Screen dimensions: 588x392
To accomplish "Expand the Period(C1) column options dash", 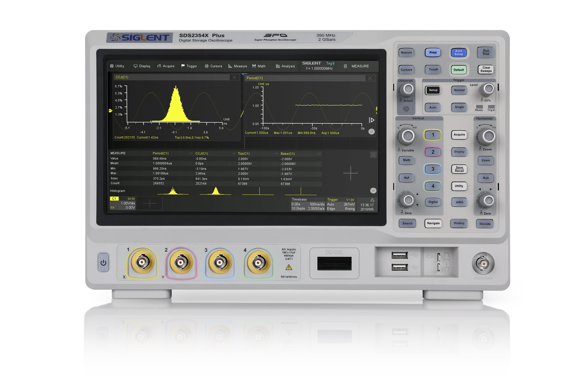I will (191, 153).
